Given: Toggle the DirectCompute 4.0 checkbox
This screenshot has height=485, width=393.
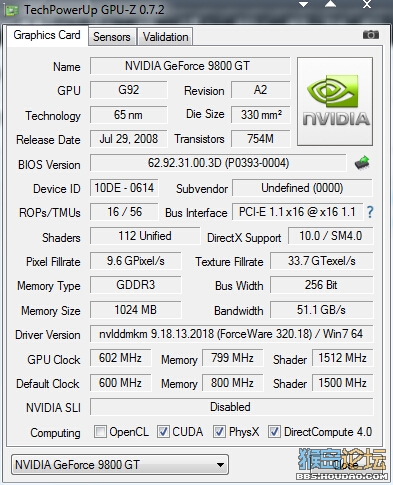Looking at the screenshot, I should click(x=274, y=432).
